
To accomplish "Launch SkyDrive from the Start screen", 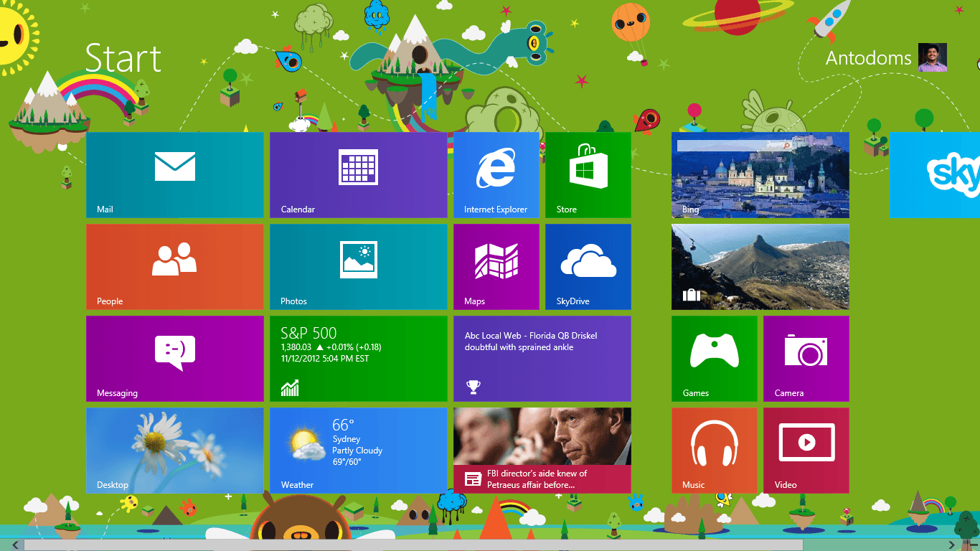I will (x=588, y=266).
